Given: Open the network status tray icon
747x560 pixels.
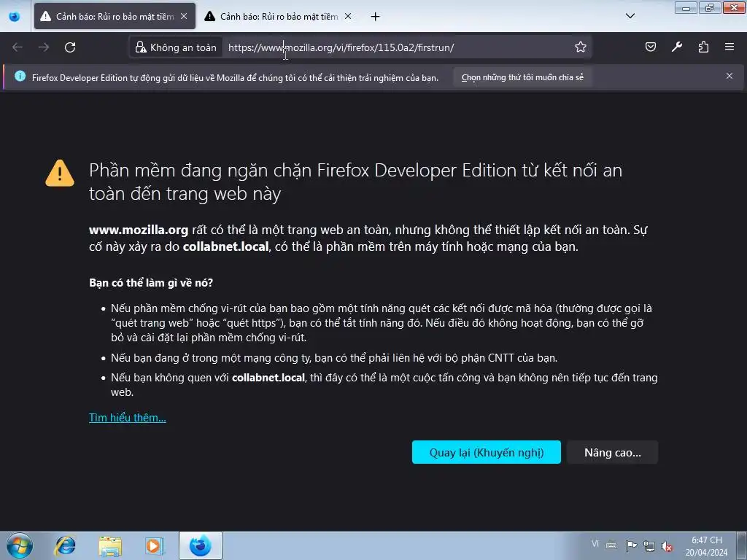Looking at the screenshot, I should tap(649, 545).
